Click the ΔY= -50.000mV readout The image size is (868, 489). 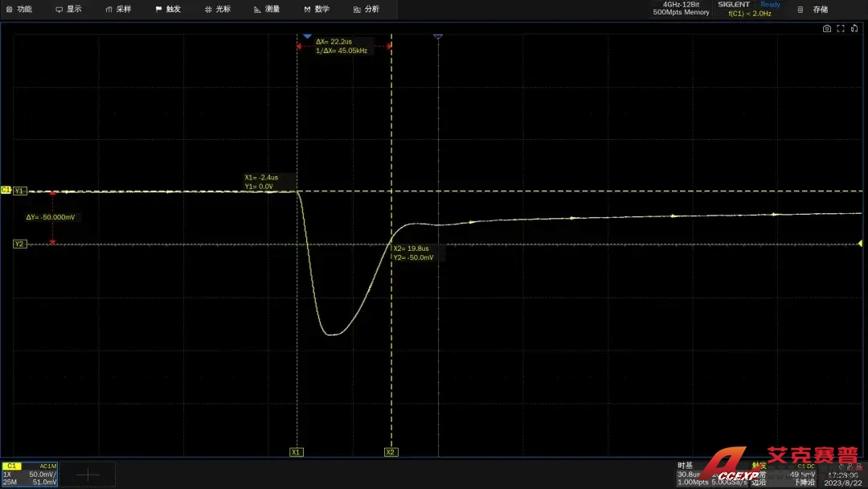51,217
